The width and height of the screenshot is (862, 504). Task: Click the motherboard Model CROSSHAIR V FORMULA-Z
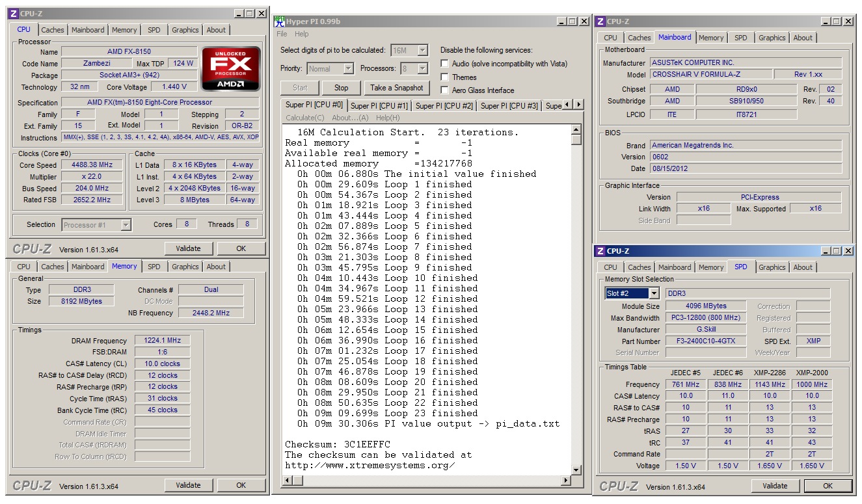pyautogui.click(x=710, y=75)
